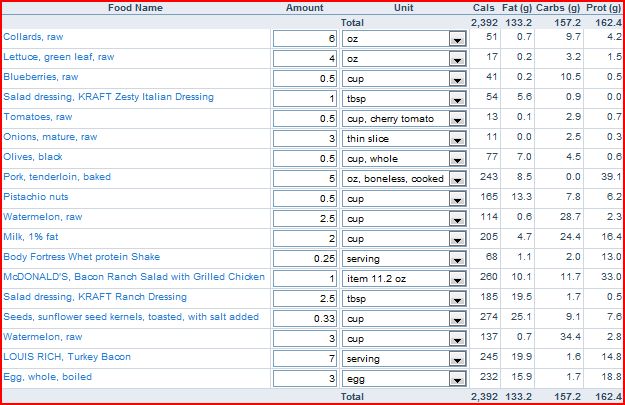Select the Cals column header
Viewport: 625px width, 405px height.
pyautogui.click(x=483, y=8)
